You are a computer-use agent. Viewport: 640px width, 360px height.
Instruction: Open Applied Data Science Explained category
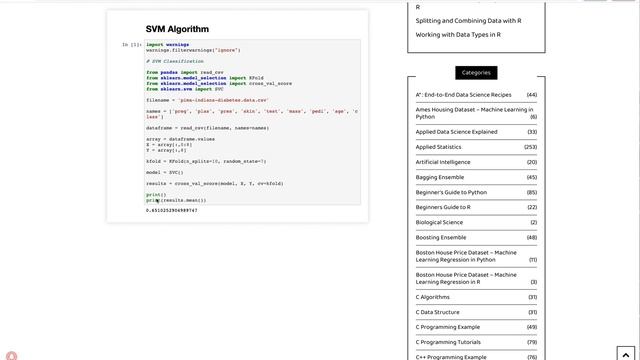[x=456, y=132]
